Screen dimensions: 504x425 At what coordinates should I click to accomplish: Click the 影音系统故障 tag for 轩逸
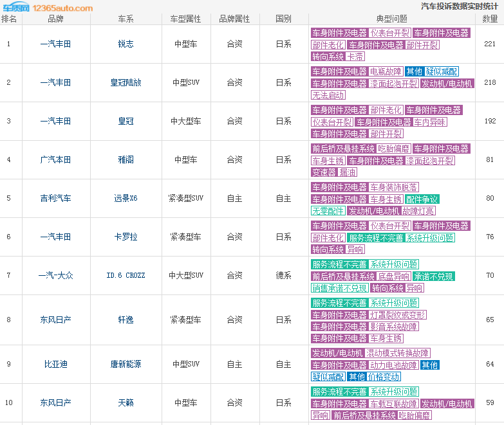[393, 327]
